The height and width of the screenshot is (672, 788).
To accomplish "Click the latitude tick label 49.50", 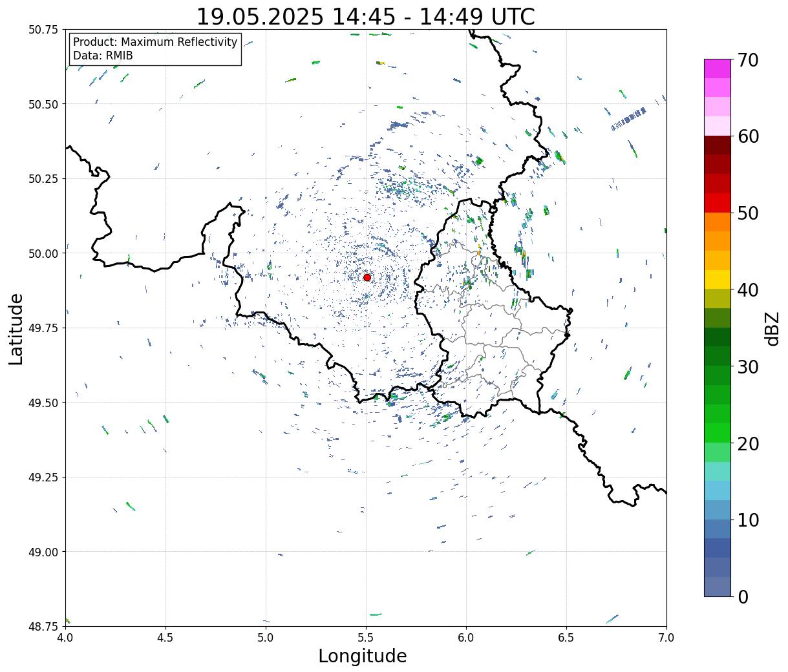I will [43, 403].
